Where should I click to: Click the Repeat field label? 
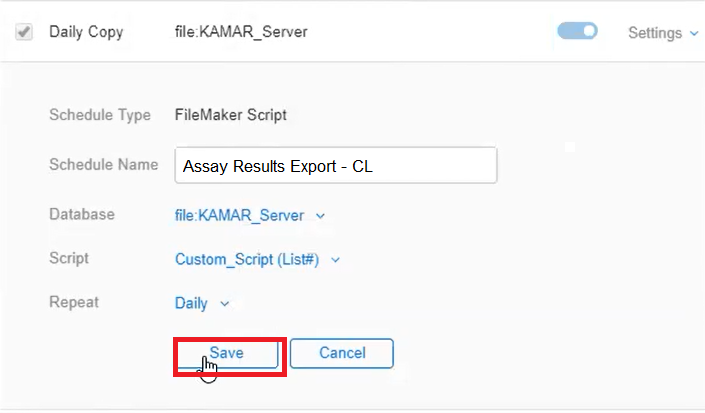click(x=74, y=302)
